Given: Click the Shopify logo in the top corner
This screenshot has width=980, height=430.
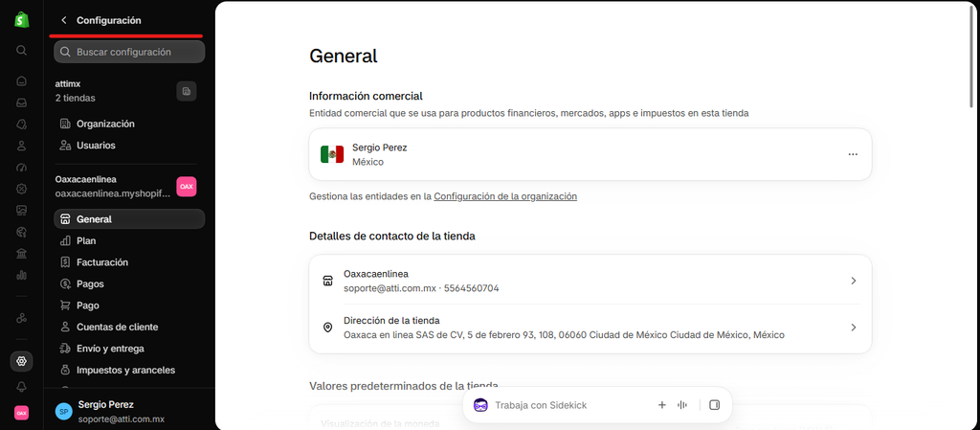Looking at the screenshot, I should pyautogui.click(x=22, y=19).
